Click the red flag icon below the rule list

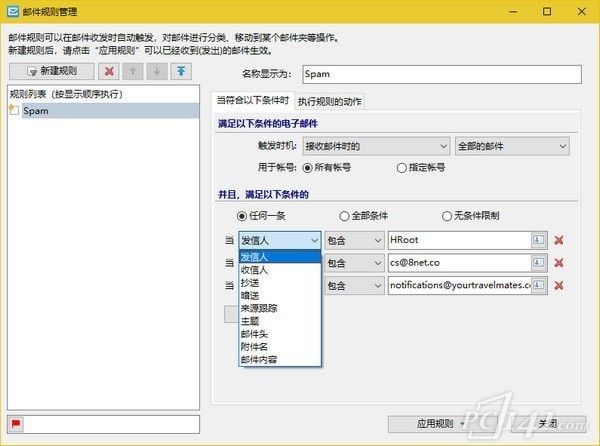pos(16,424)
